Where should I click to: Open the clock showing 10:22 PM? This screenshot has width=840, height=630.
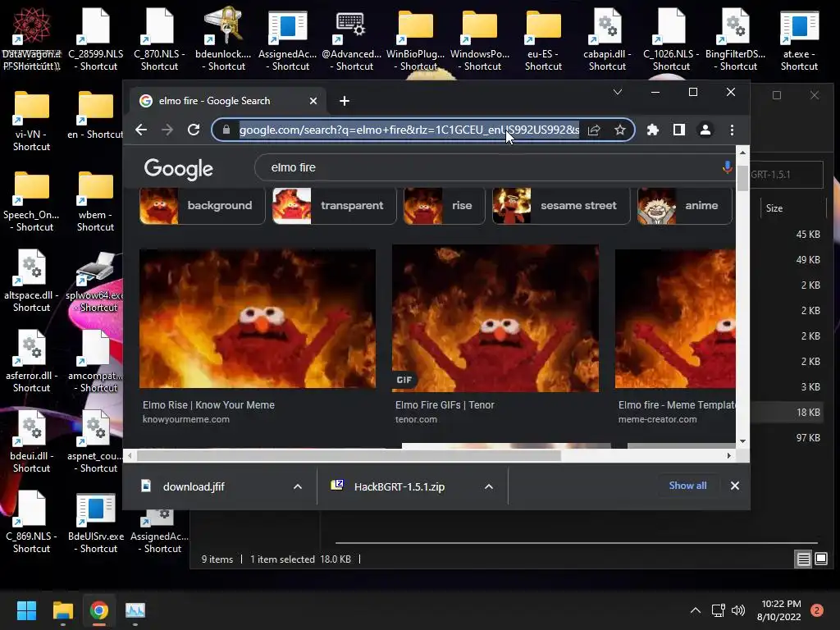[780, 610]
